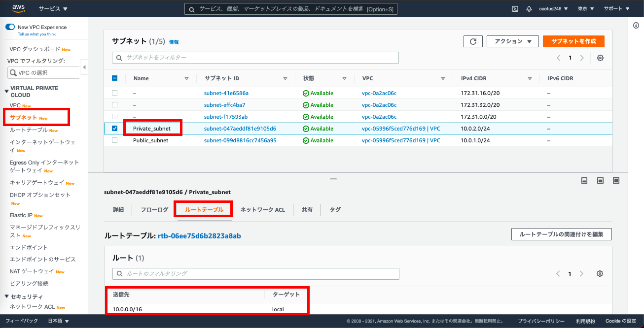This screenshot has width=644, height=328.
Task: Focus the ルートのフィルタリング input
Action: pyautogui.click(x=255, y=273)
